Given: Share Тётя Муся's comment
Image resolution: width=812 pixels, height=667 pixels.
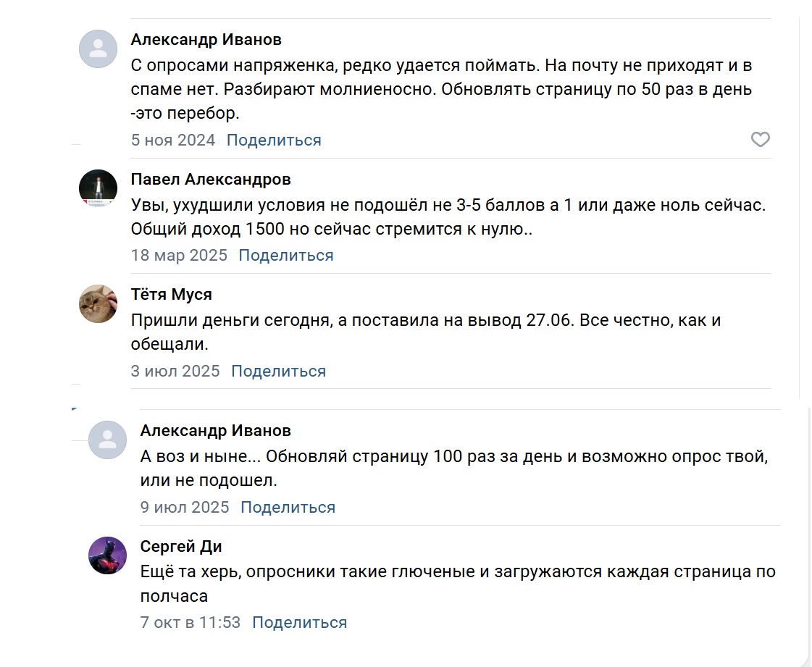Looking at the screenshot, I should tap(278, 371).
